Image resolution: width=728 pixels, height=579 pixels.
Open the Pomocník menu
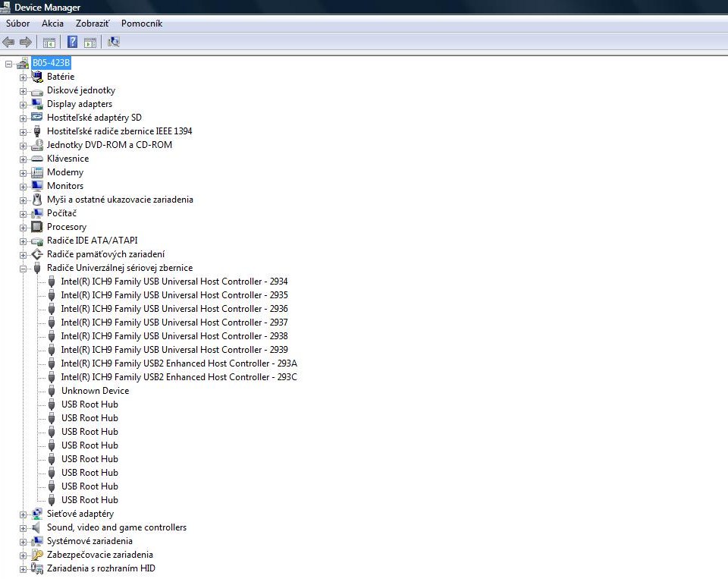[x=141, y=24]
